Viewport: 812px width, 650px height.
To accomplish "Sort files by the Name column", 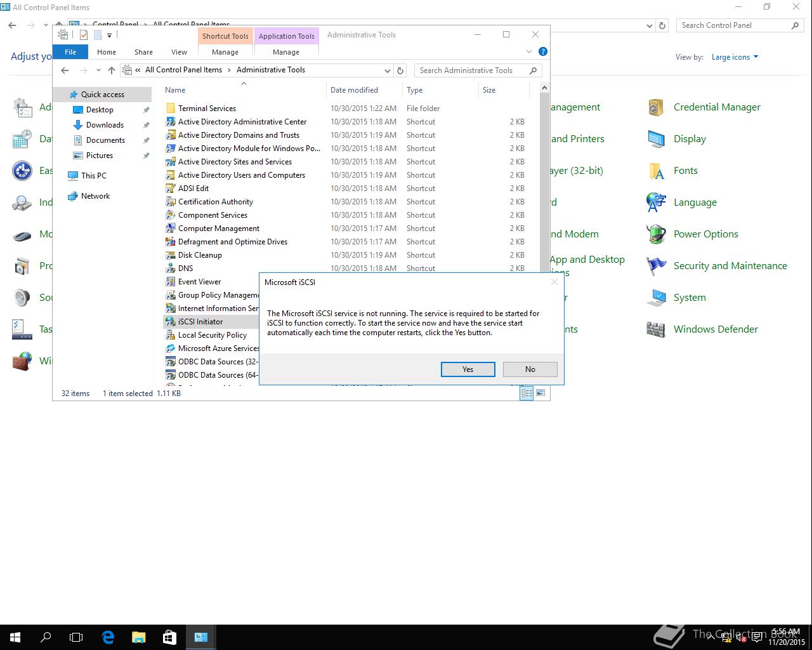I will point(175,90).
